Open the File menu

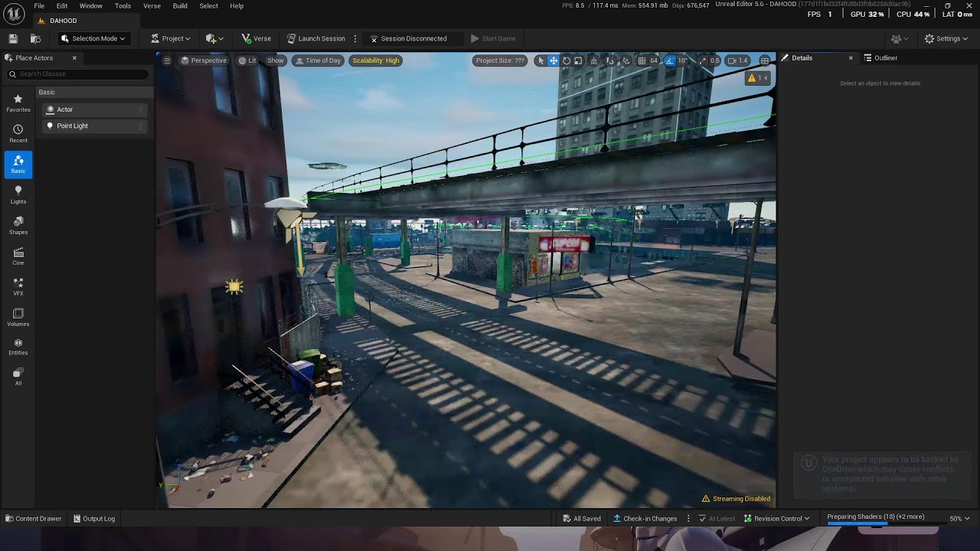tap(39, 6)
